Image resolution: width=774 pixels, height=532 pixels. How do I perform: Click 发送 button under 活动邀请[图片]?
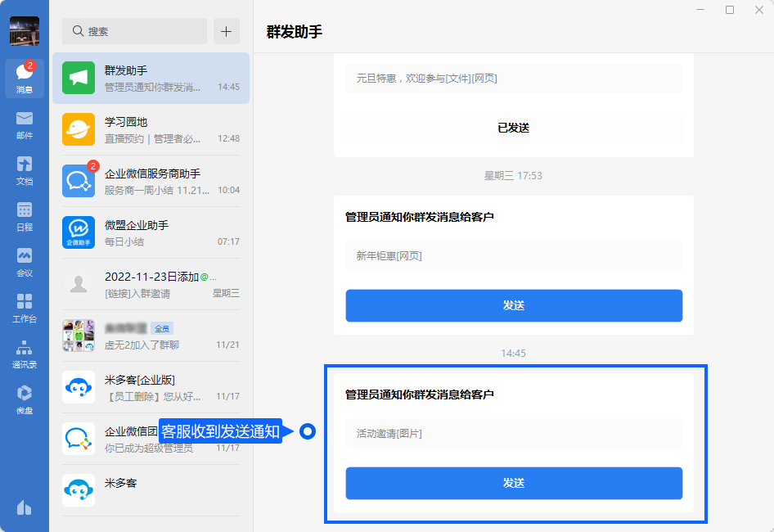coord(514,484)
